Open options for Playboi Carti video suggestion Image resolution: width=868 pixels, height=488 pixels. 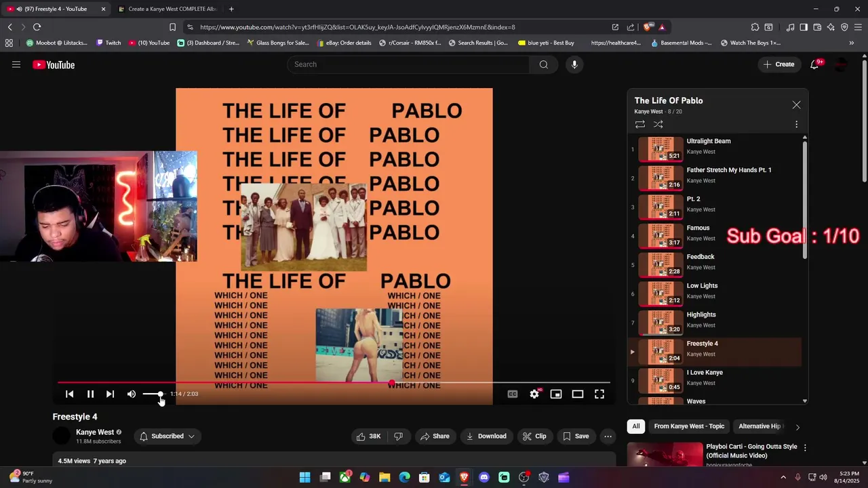click(x=805, y=448)
